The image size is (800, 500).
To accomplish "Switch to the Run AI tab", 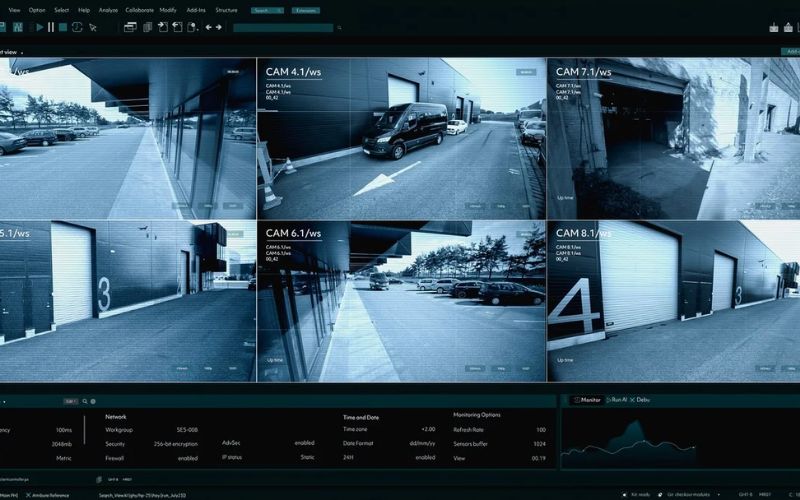I will coord(618,400).
